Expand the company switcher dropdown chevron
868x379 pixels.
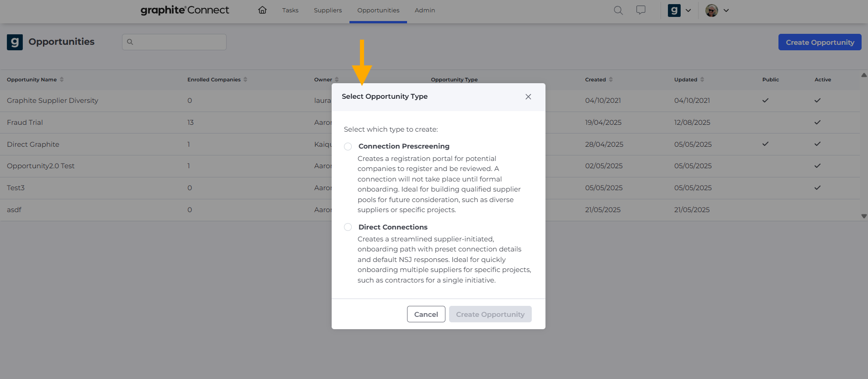(x=688, y=10)
